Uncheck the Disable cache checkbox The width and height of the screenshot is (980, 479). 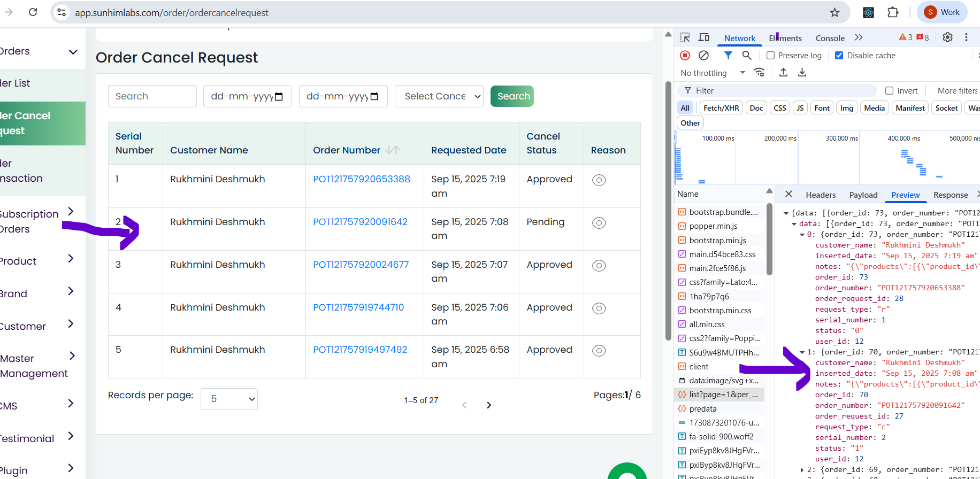point(839,55)
